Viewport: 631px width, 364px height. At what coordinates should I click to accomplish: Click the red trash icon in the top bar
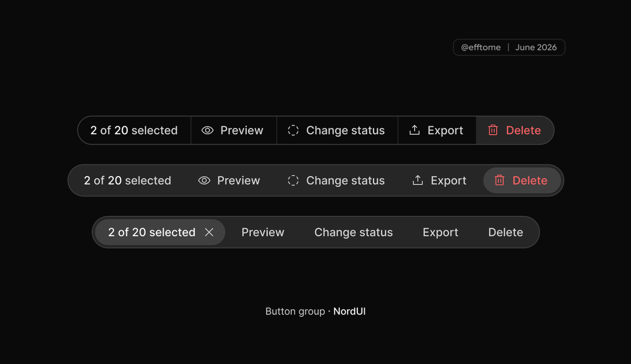(x=493, y=130)
